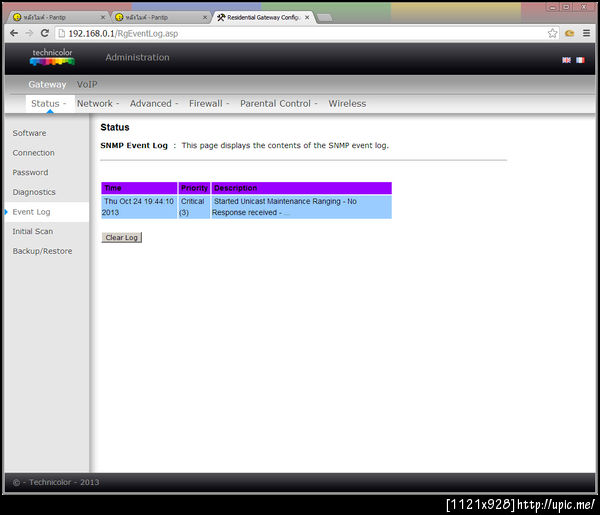Expand the Firewall dropdown menu
The height and width of the screenshot is (515, 600).
coord(209,104)
